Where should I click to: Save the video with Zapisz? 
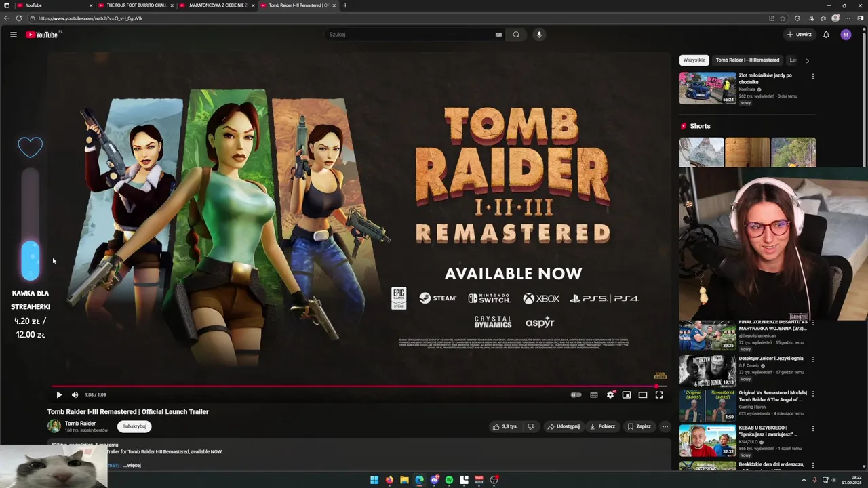[x=639, y=426]
